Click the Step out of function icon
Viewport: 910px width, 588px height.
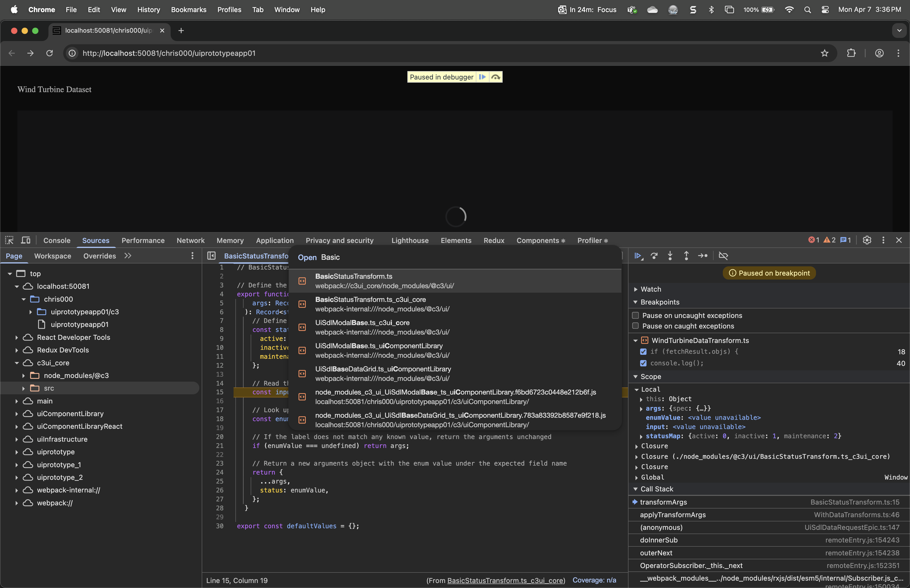pos(686,256)
